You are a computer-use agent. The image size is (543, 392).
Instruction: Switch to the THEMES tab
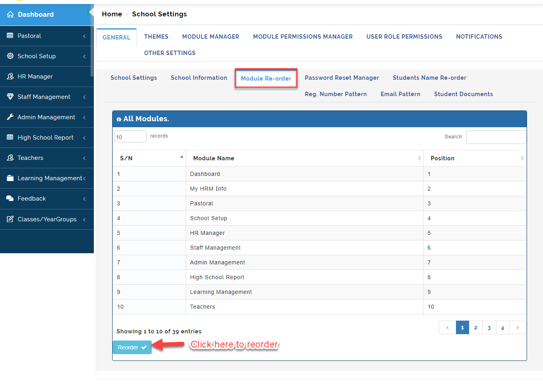tap(156, 37)
